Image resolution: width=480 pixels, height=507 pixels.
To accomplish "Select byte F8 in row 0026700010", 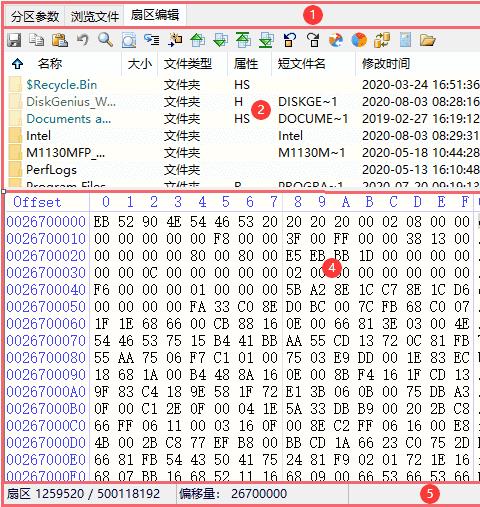I will (222, 239).
